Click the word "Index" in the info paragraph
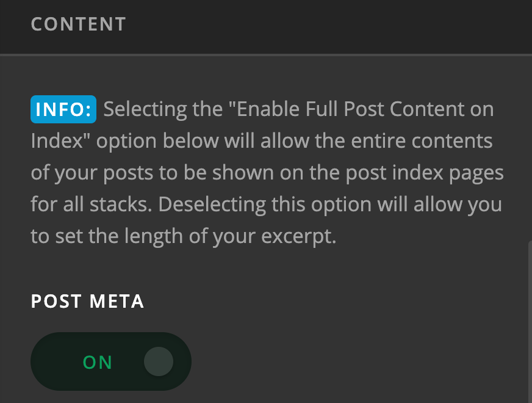Viewport: 532px width, 403px height. [x=57, y=141]
